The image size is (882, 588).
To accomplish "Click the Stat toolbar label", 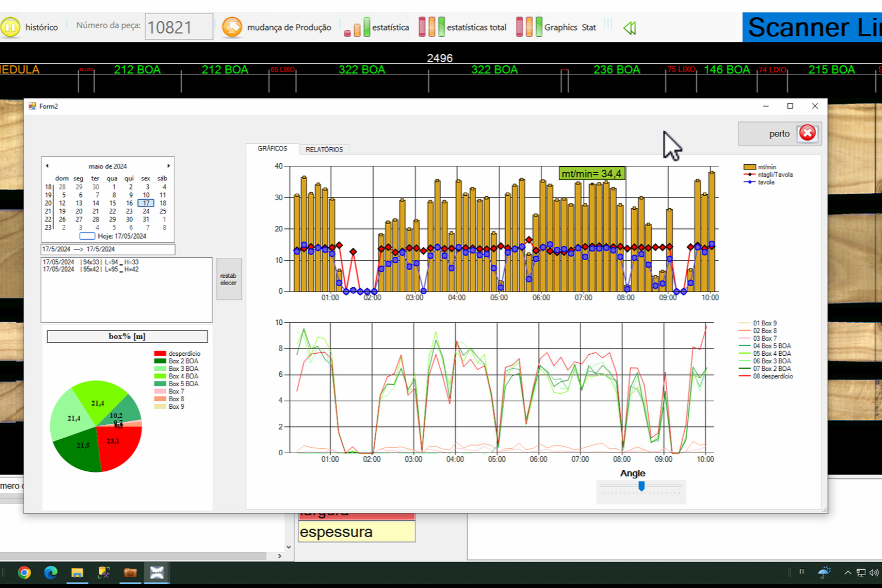I will click(x=589, y=27).
